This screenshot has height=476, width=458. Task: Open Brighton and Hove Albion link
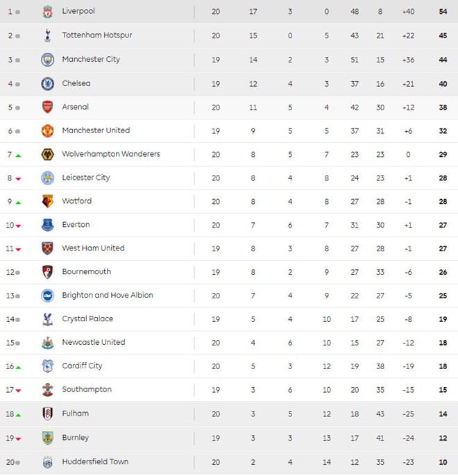tap(108, 296)
